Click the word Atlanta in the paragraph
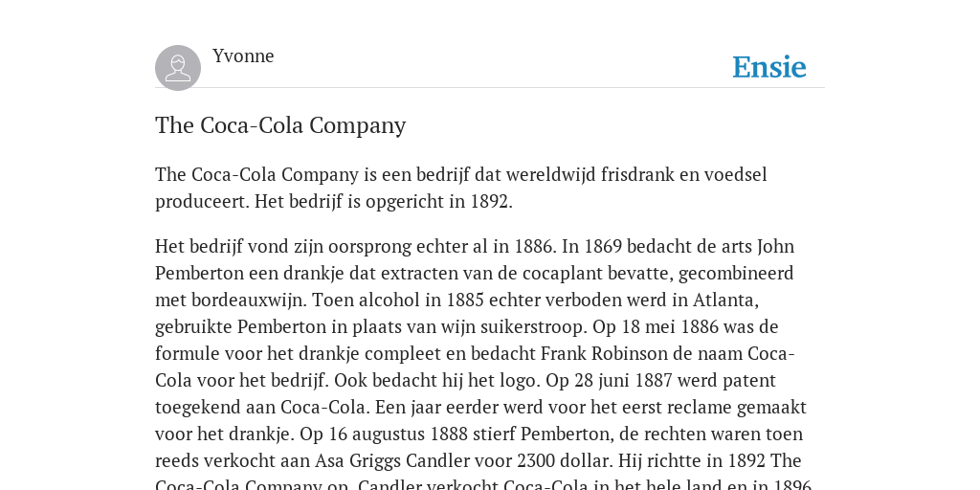 click(725, 300)
